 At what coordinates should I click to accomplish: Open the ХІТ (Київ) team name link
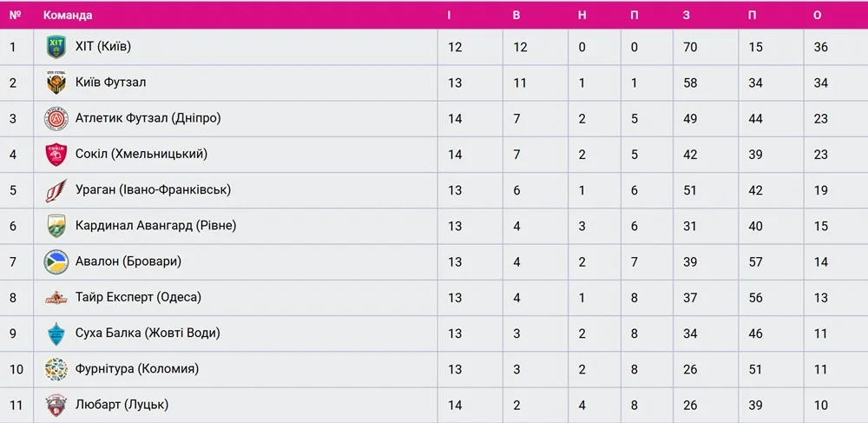pyautogui.click(x=103, y=47)
